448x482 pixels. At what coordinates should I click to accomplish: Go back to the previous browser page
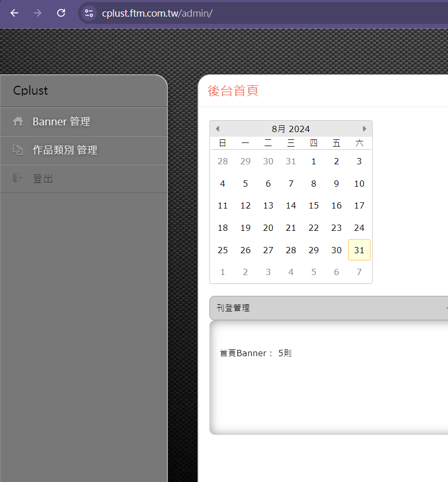(15, 13)
